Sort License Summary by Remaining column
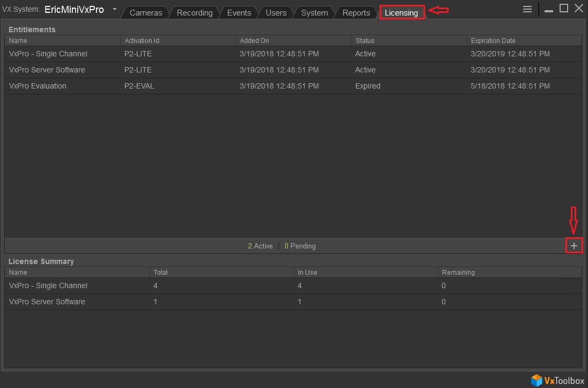The image size is (588, 388). 510,272
